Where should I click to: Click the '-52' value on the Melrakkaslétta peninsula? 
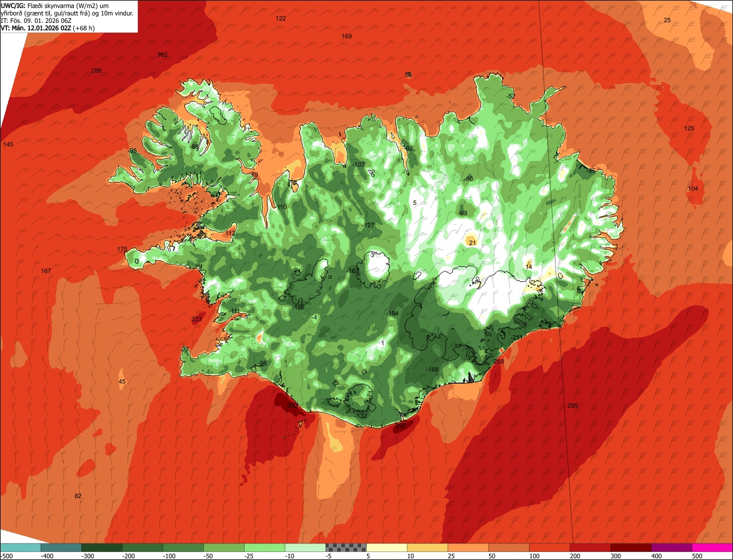pyautogui.click(x=510, y=96)
